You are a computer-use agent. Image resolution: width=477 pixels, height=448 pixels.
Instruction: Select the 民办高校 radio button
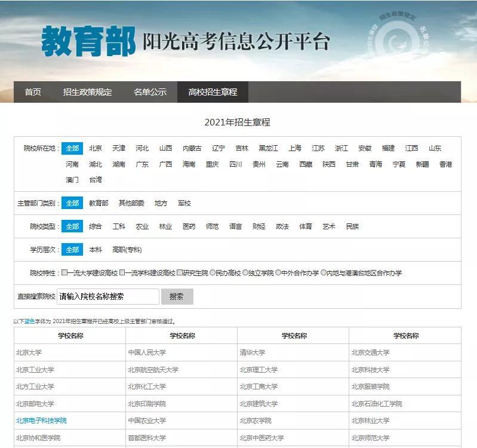pyautogui.click(x=213, y=272)
